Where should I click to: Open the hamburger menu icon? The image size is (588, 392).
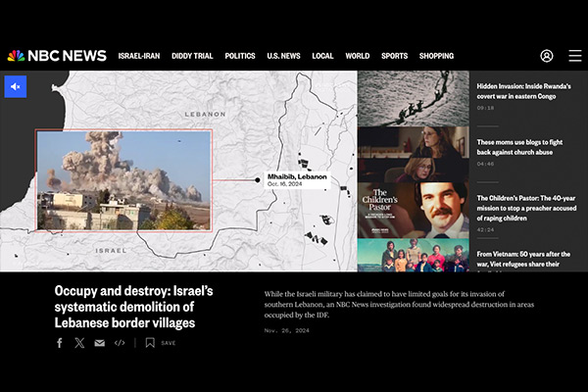575,56
